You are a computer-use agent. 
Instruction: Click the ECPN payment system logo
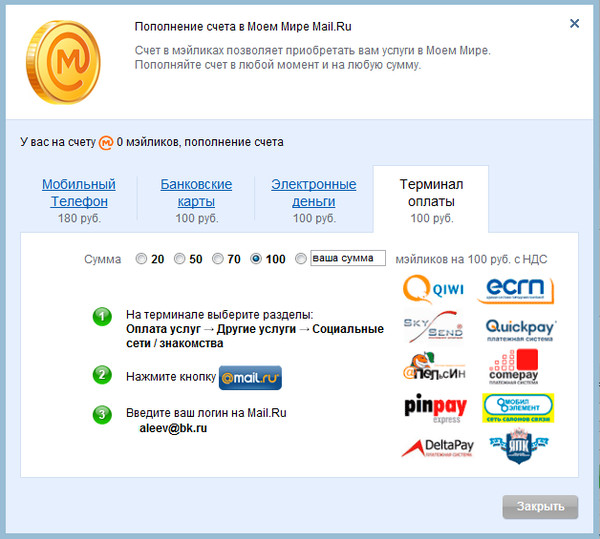click(x=516, y=290)
